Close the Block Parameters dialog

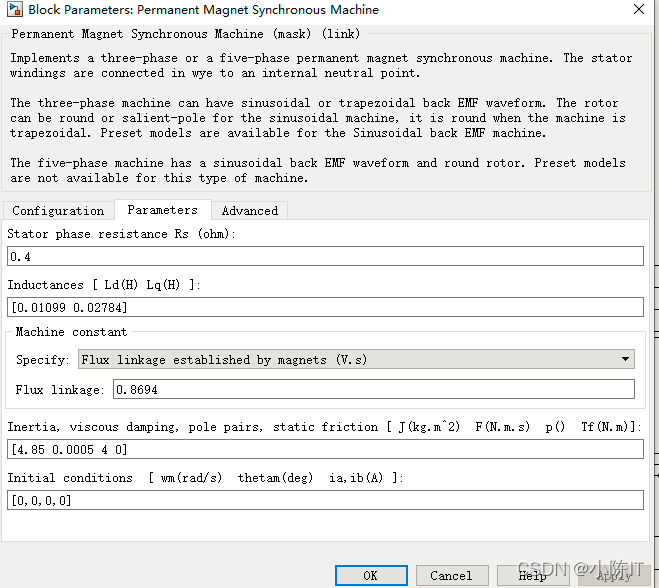638,9
